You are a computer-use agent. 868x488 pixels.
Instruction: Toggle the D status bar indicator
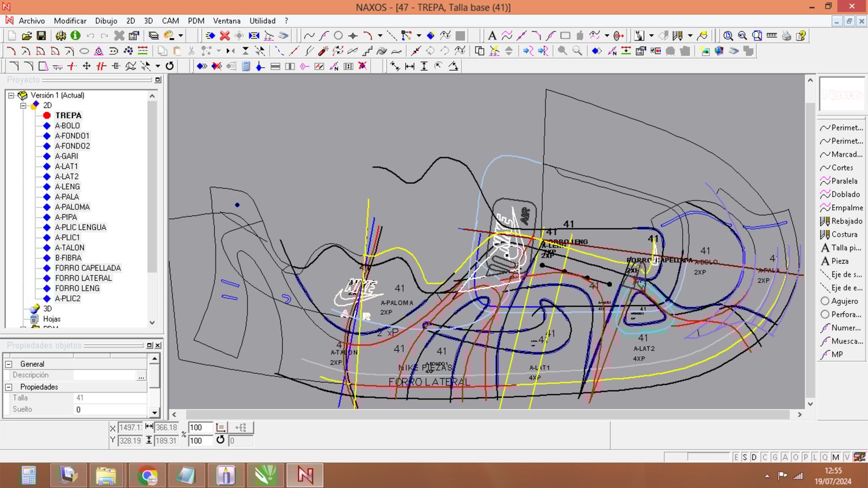754,457
